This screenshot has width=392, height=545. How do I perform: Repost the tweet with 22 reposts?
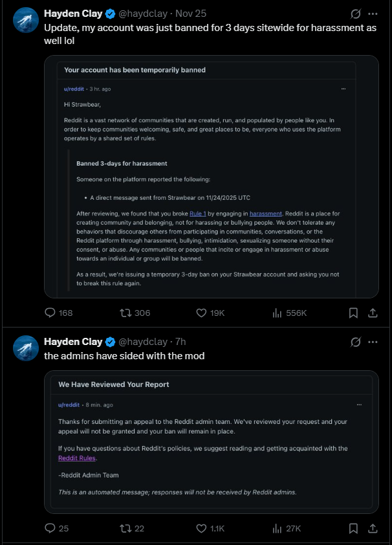coord(131,528)
